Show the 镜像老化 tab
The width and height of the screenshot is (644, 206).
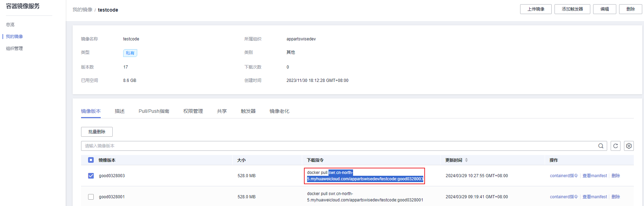click(x=279, y=111)
